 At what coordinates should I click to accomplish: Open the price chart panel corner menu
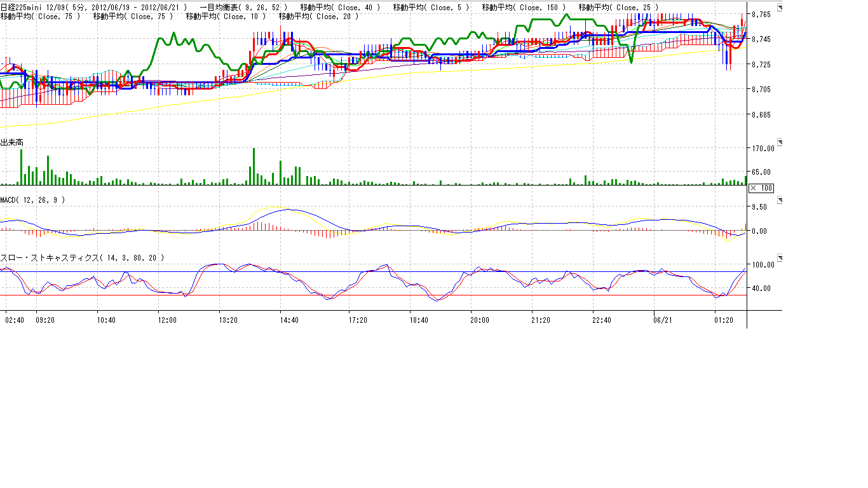coord(780,8)
